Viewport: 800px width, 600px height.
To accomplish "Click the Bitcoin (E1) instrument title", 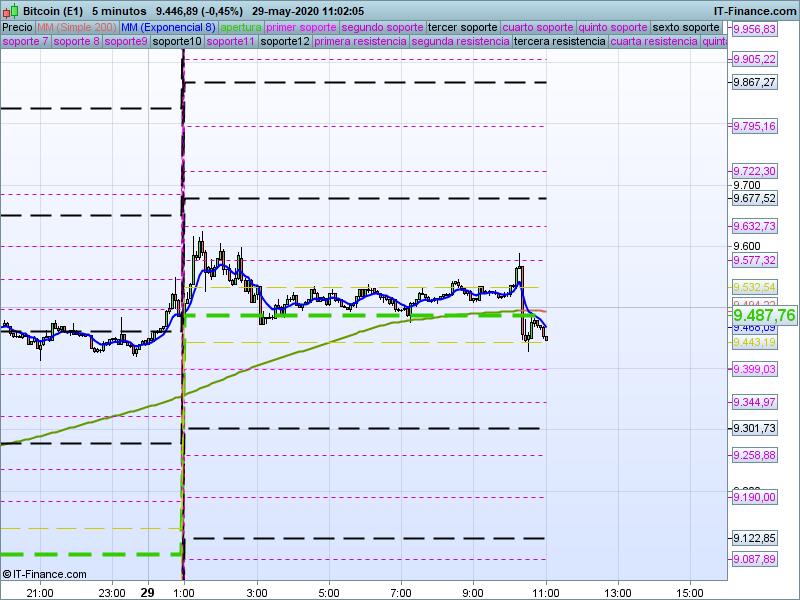I will (53, 11).
